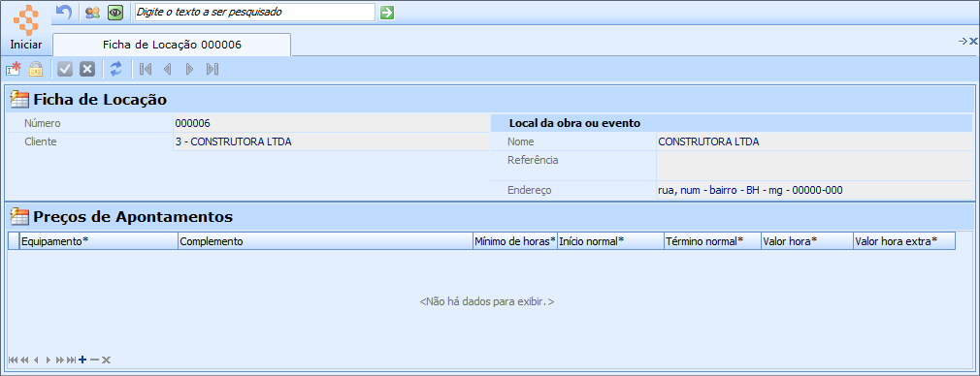980x376 pixels.
Task: Run search with green arrow button
Action: tap(387, 12)
